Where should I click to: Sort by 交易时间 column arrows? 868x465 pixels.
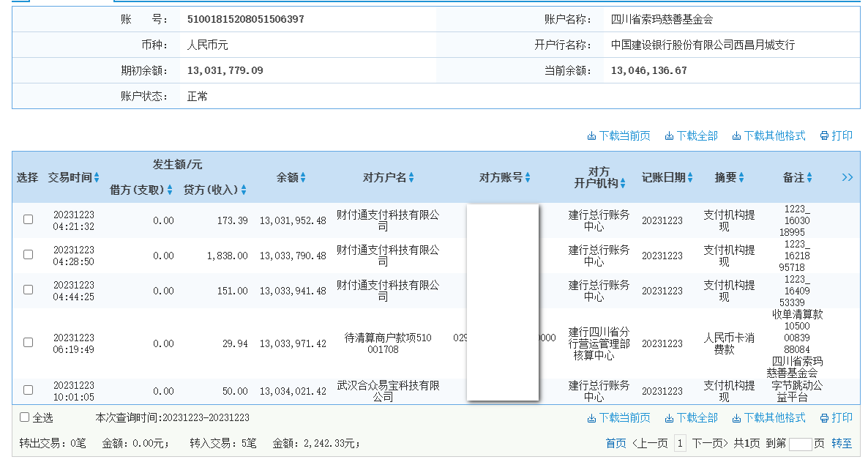tap(97, 178)
